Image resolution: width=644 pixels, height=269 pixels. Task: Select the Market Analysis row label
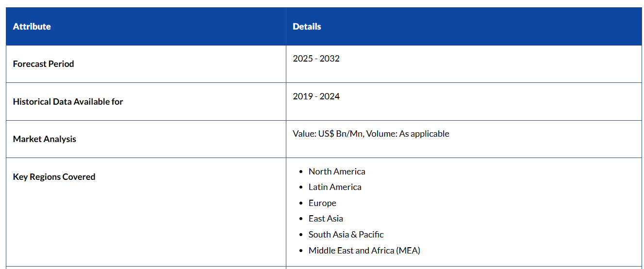coord(45,139)
